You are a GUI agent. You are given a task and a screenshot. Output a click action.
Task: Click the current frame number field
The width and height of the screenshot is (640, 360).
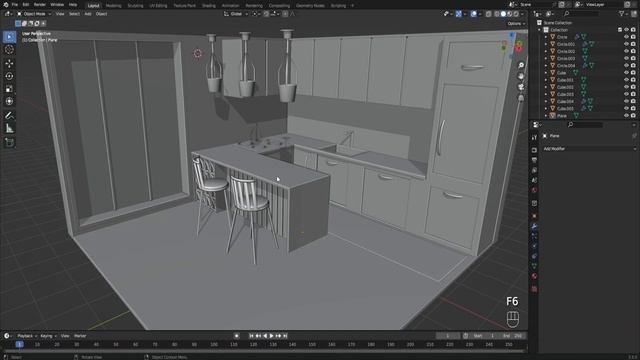[x=448, y=336]
